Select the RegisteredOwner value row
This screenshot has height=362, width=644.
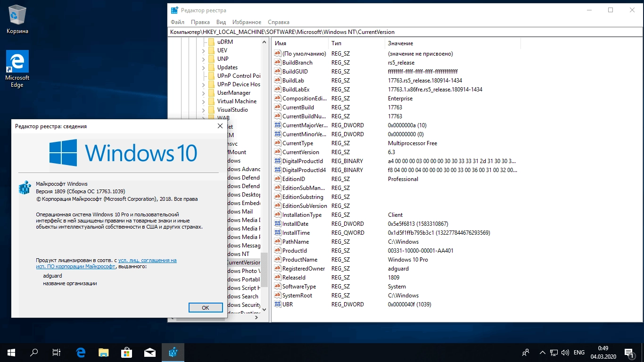(396, 269)
